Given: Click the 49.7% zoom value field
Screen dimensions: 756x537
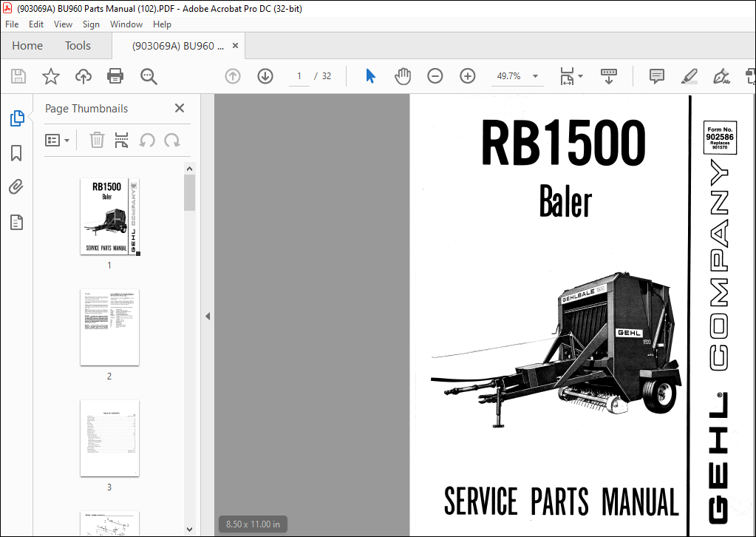Looking at the screenshot, I should pos(509,76).
